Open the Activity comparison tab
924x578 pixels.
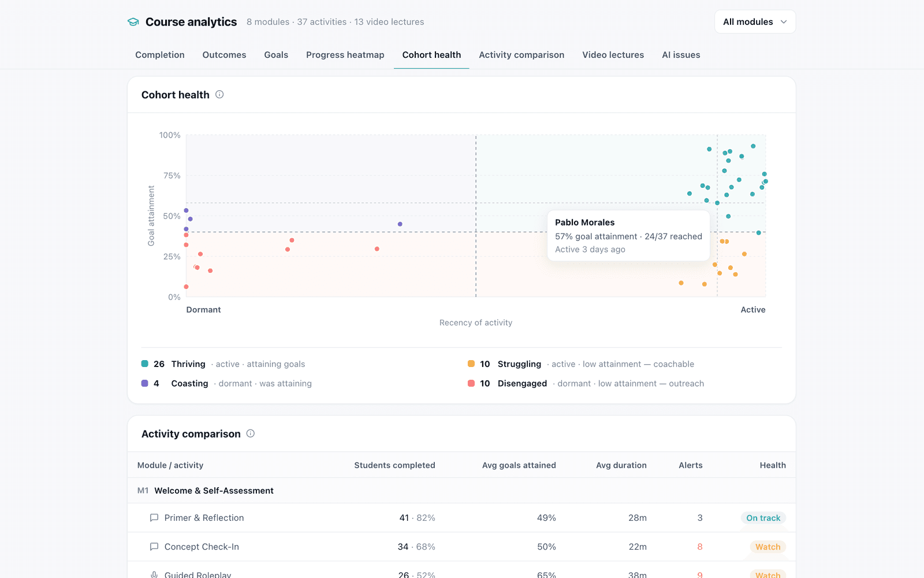click(x=521, y=55)
